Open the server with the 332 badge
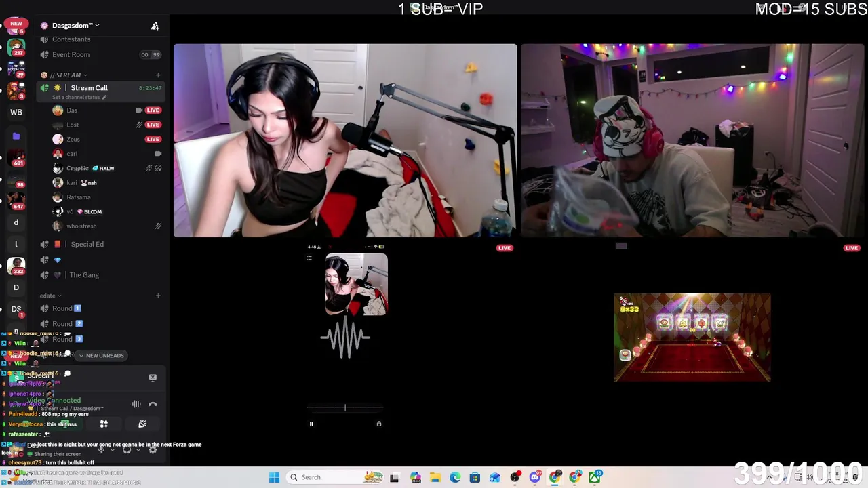Viewport: 868px width, 488px height. click(x=16, y=266)
